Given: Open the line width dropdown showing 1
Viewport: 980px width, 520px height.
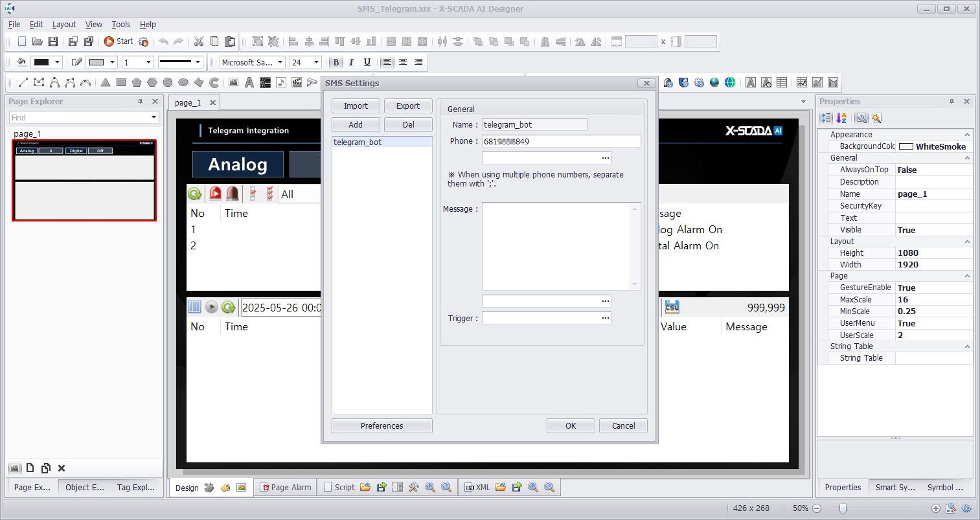Looking at the screenshot, I should 149,62.
